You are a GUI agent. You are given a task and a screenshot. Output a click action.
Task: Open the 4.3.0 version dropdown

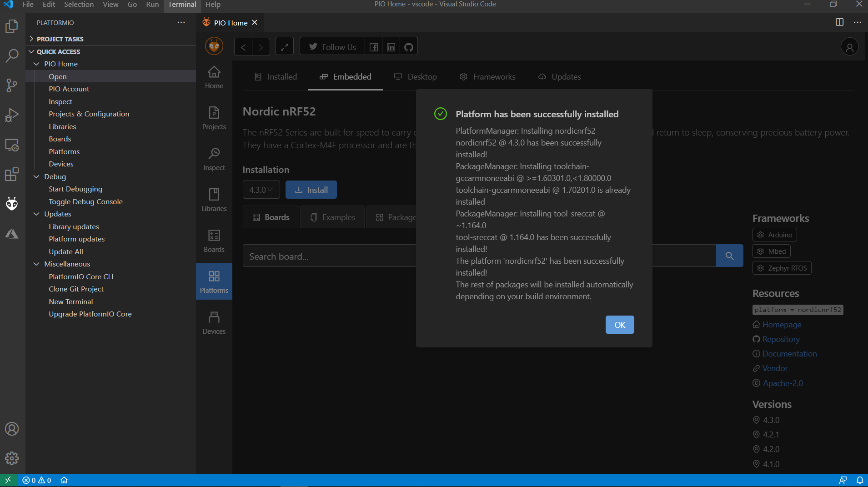pos(261,190)
